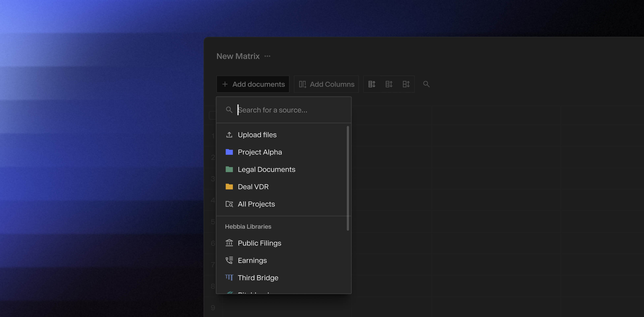
Task: Select the Project Alpha folder
Action: [260, 152]
